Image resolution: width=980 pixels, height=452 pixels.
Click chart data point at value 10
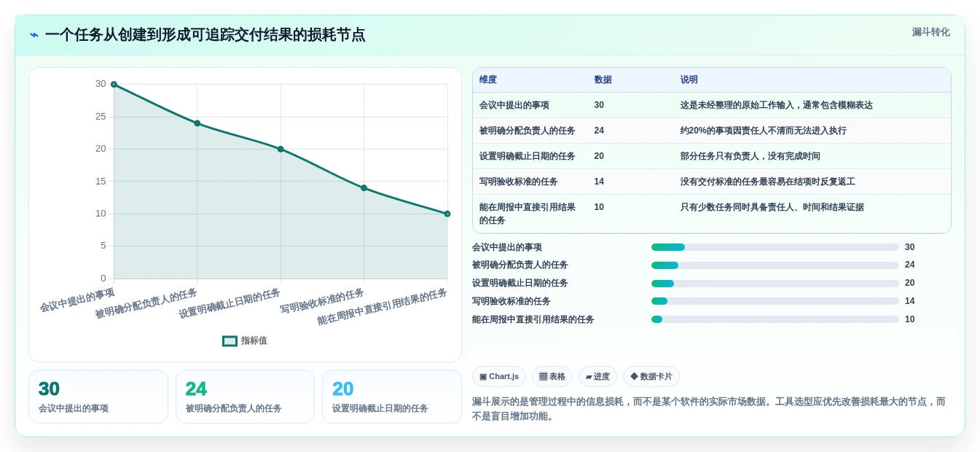coord(447,214)
